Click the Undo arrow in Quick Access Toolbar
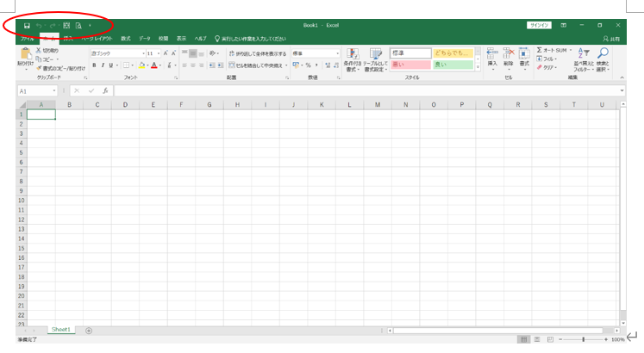Viewport: 644px width, 353px height. click(x=38, y=26)
